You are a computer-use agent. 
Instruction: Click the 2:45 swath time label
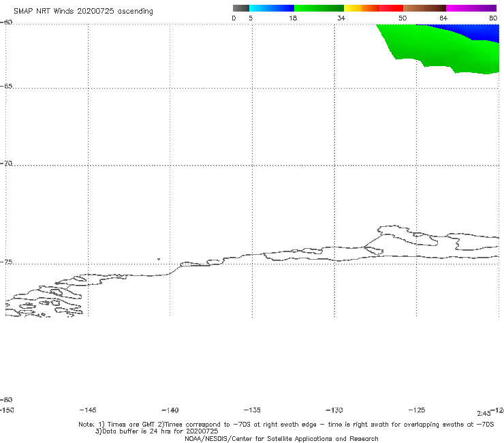(484, 414)
